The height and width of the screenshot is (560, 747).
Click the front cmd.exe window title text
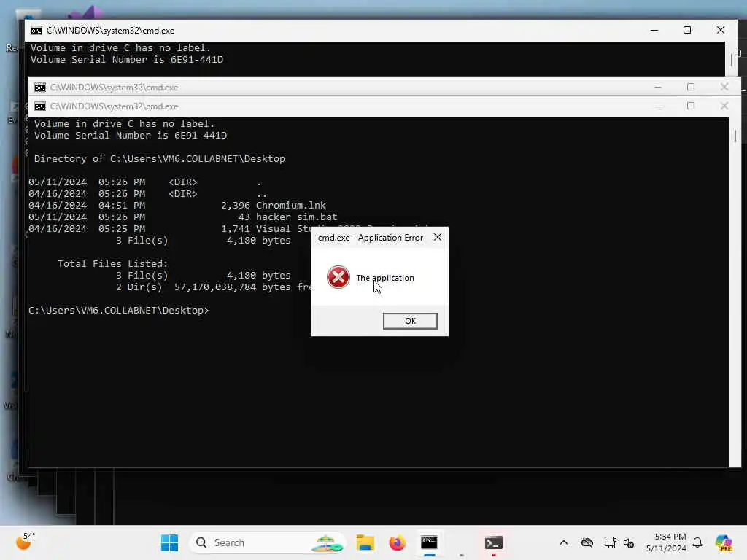coord(114,106)
